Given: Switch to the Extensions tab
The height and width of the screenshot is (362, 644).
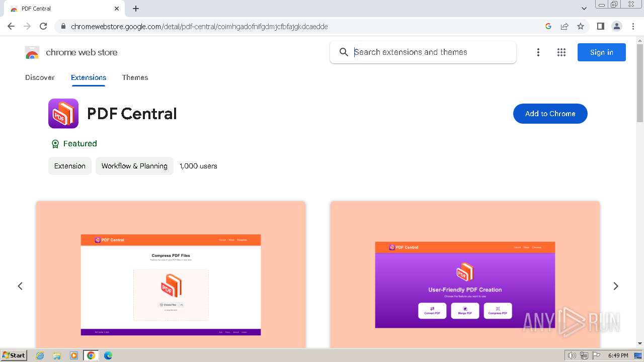Looking at the screenshot, I should (x=89, y=77).
